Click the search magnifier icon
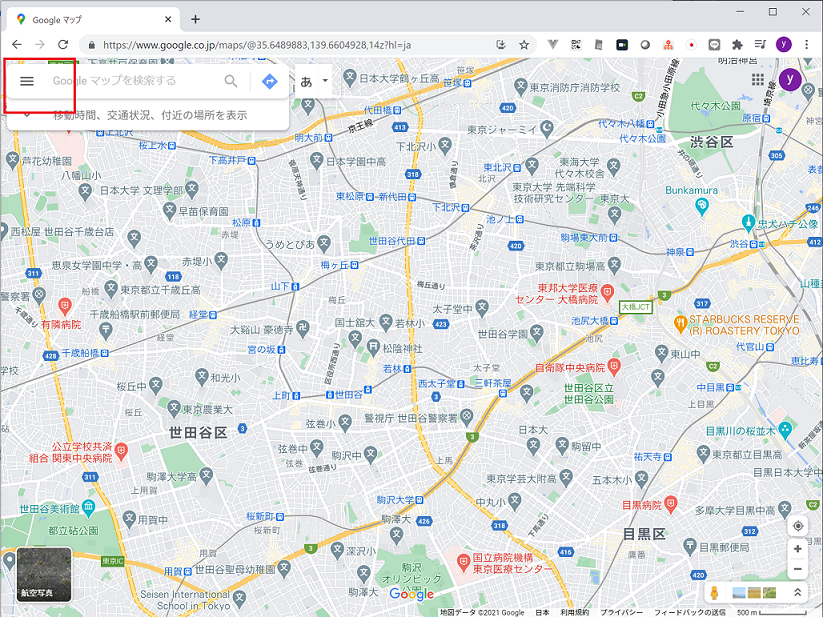The height and width of the screenshot is (617, 823). (231, 81)
